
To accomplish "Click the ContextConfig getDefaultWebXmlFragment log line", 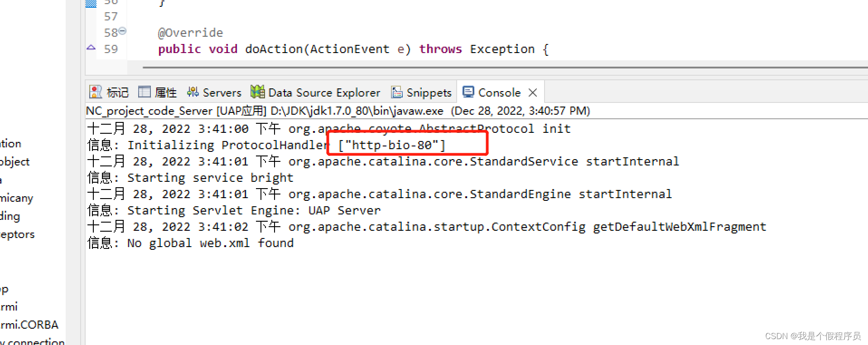I will pyautogui.click(x=427, y=227).
